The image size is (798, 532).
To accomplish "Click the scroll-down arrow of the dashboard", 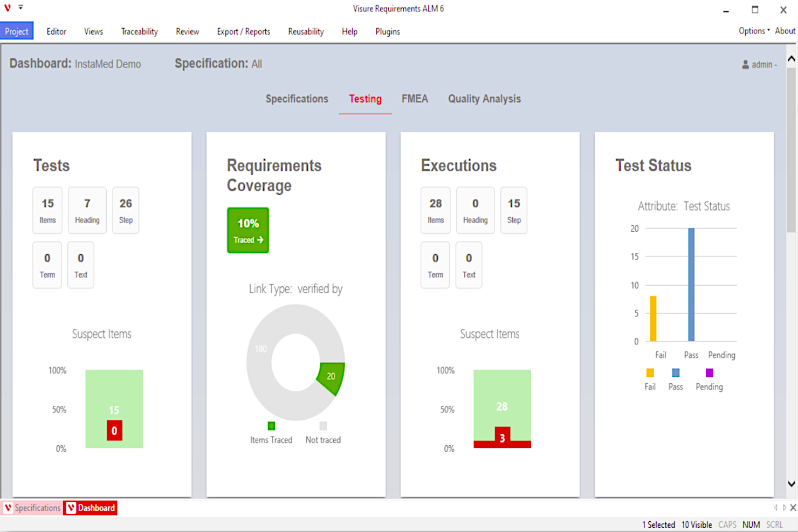I will [791, 483].
